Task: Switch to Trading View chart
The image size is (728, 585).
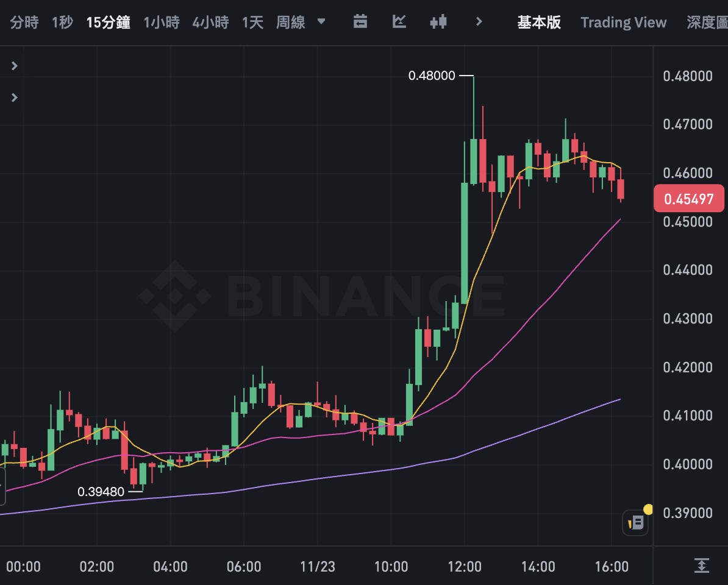Action: 623,23
